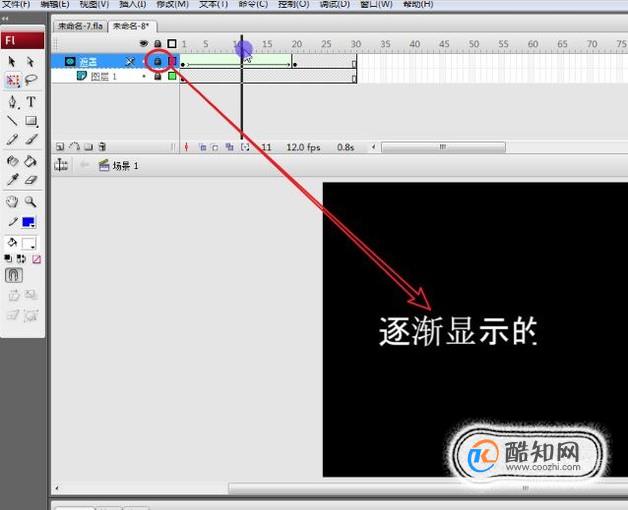
Task: Collapse the tools panel double-arrow
Action: 5,18
